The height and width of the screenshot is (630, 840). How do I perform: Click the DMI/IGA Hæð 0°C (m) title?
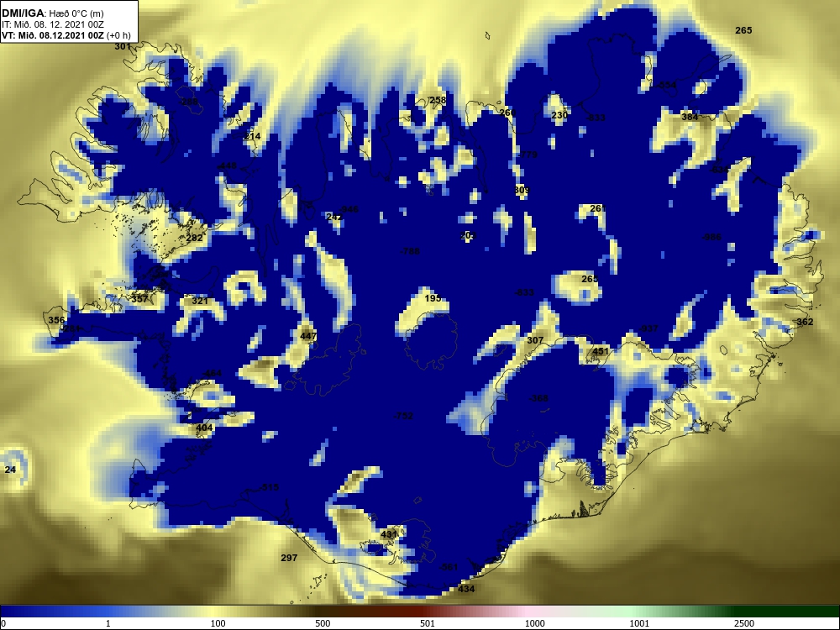[53, 13]
